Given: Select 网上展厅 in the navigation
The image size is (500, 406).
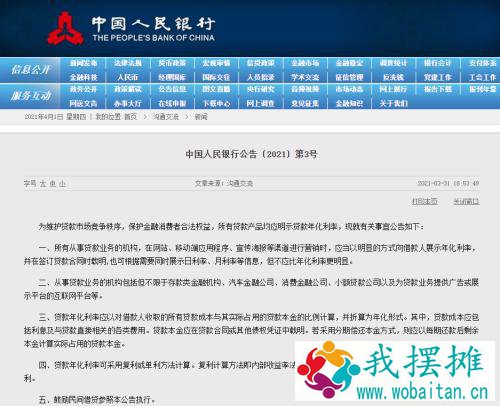Looking at the screenshot, I should (x=394, y=89).
